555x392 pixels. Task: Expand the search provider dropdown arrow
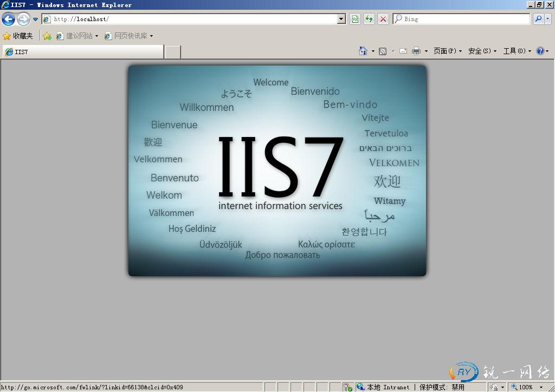(x=547, y=19)
